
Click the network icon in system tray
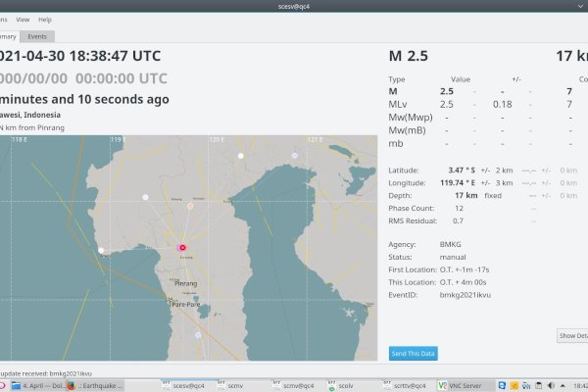(x=526, y=385)
